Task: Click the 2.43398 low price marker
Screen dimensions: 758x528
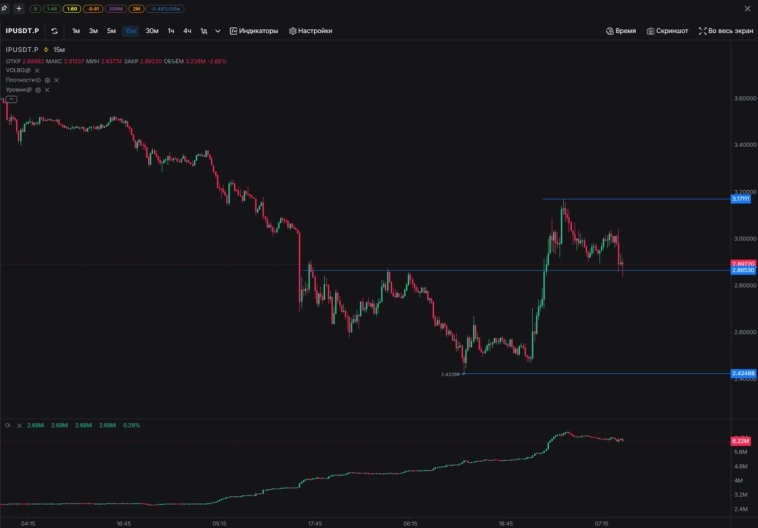Action: coord(450,374)
